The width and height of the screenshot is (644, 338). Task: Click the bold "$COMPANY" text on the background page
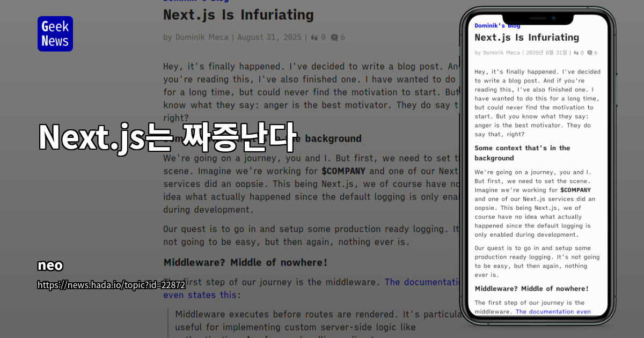pyautogui.click(x=343, y=171)
